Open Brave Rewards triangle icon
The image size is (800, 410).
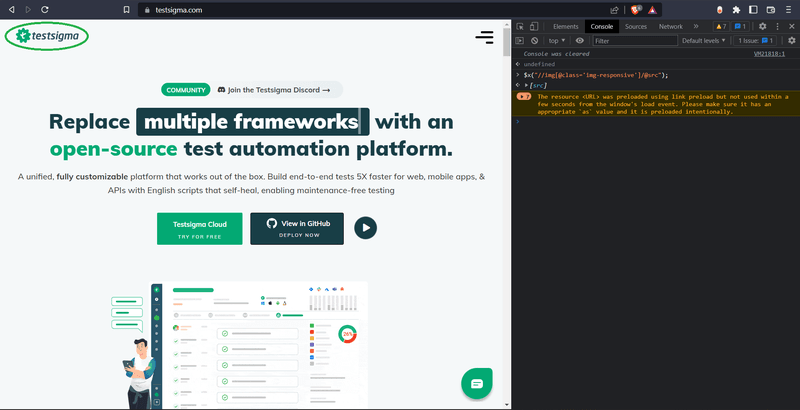[652, 10]
